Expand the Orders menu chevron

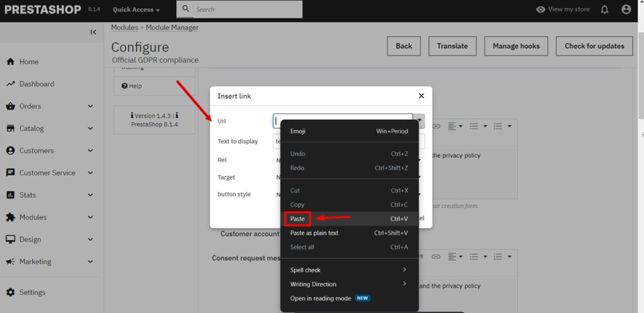[90, 106]
